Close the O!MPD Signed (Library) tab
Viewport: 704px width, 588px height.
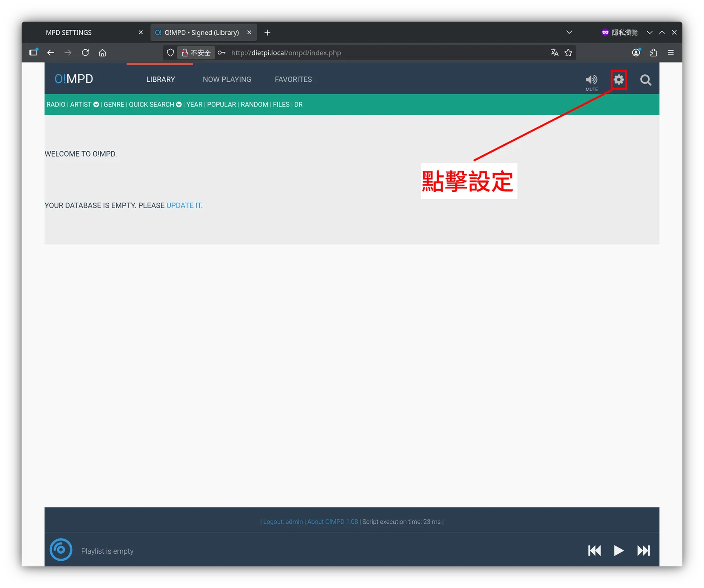pyautogui.click(x=249, y=33)
